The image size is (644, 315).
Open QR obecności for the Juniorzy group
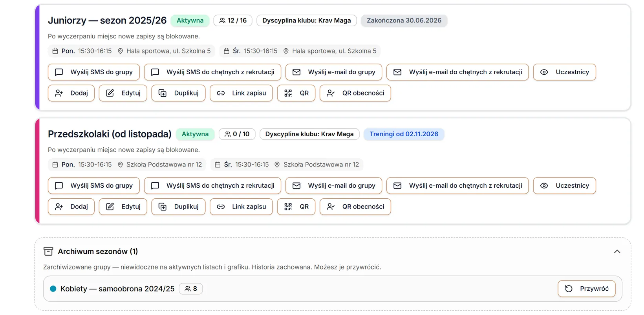click(x=355, y=93)
